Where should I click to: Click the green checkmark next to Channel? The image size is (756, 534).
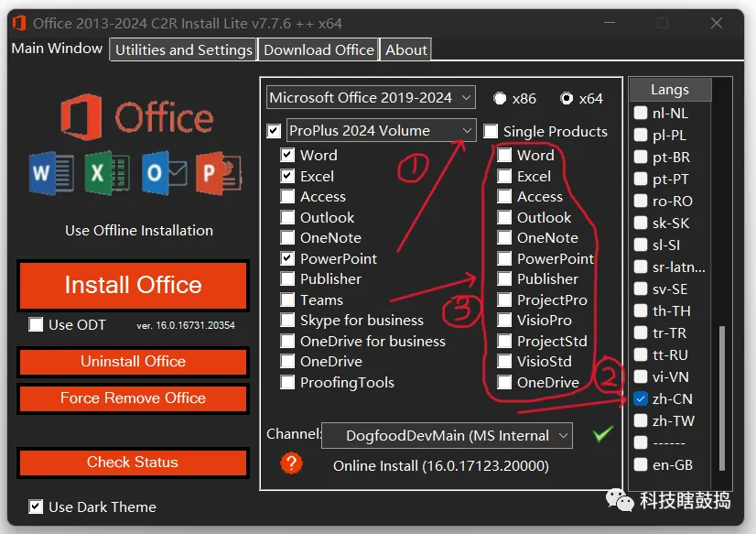[603, 433]
